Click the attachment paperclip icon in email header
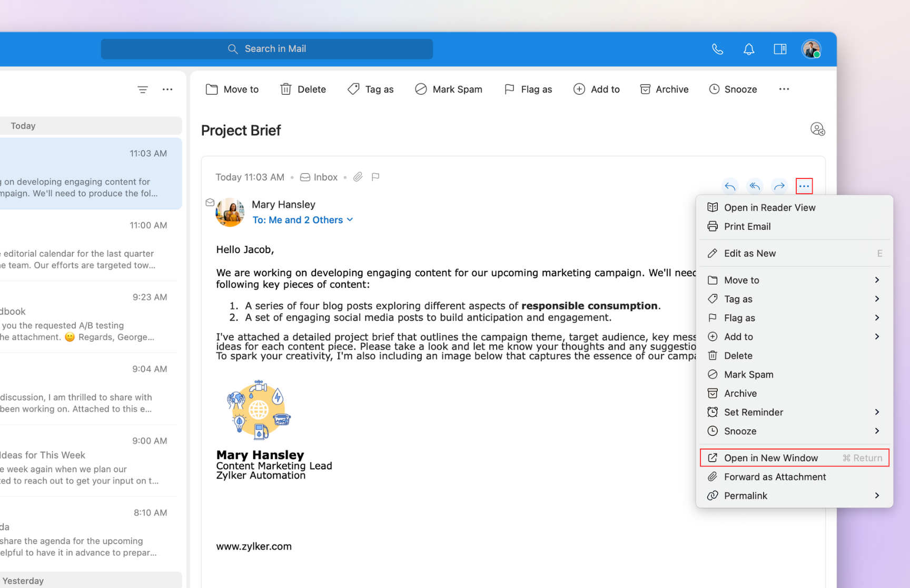Screen dimensions: 910x588 (x=358, y=177)
